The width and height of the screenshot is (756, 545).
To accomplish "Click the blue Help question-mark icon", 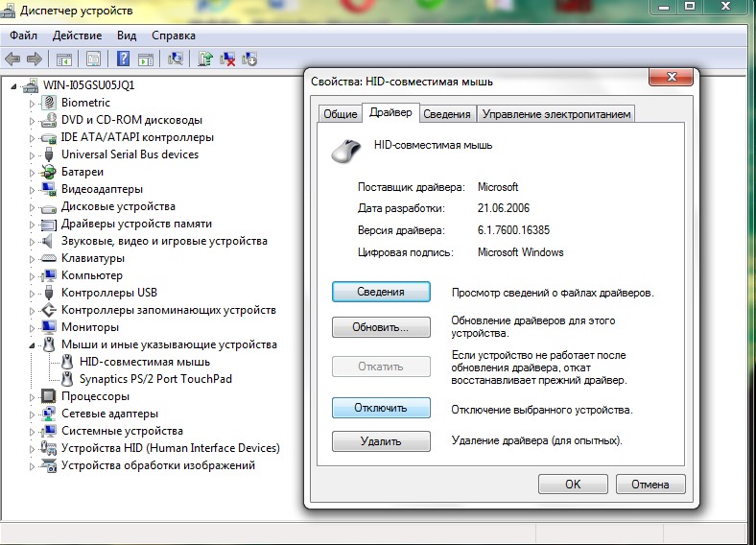I will point(124,59).
